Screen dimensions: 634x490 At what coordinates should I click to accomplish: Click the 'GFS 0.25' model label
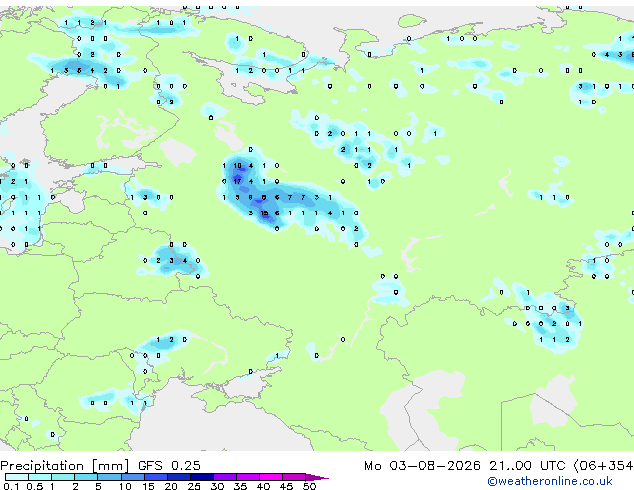coord(169,466)
